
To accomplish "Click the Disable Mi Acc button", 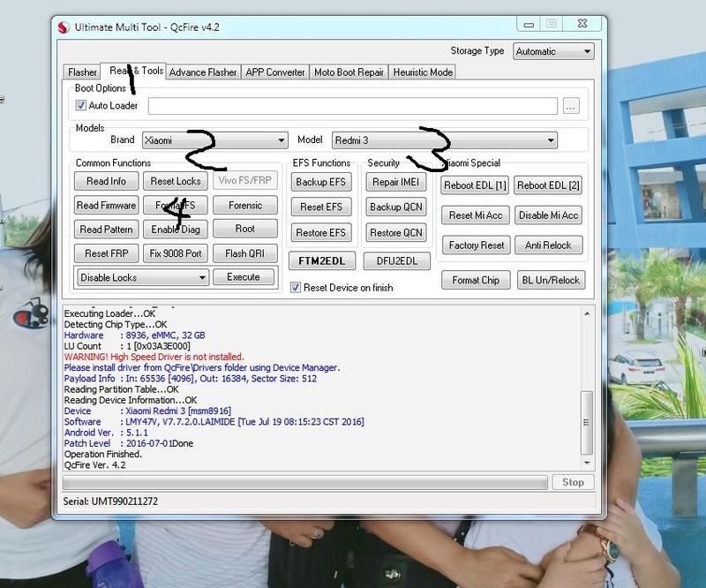I will pyautogui.click(x=548, y=215).
